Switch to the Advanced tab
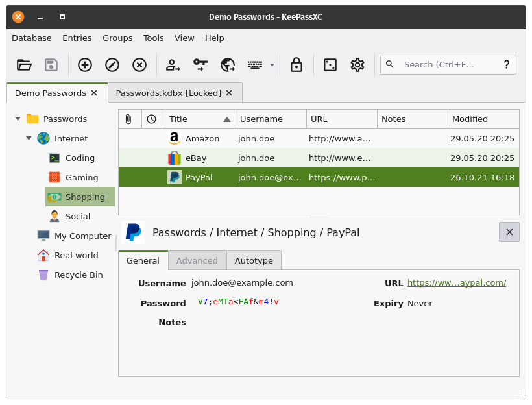 [x=197, y=260]
